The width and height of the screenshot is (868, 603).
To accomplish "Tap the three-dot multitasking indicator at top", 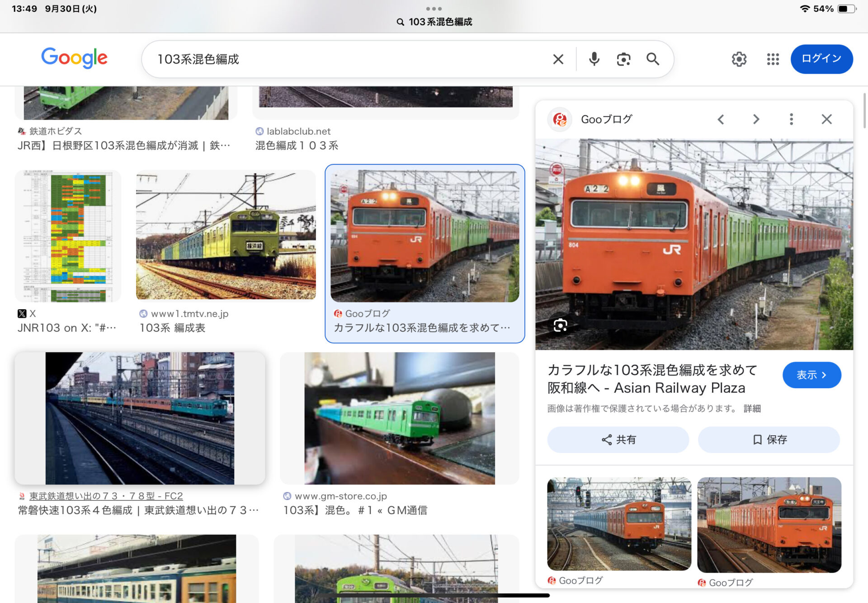I will (434, 9).
